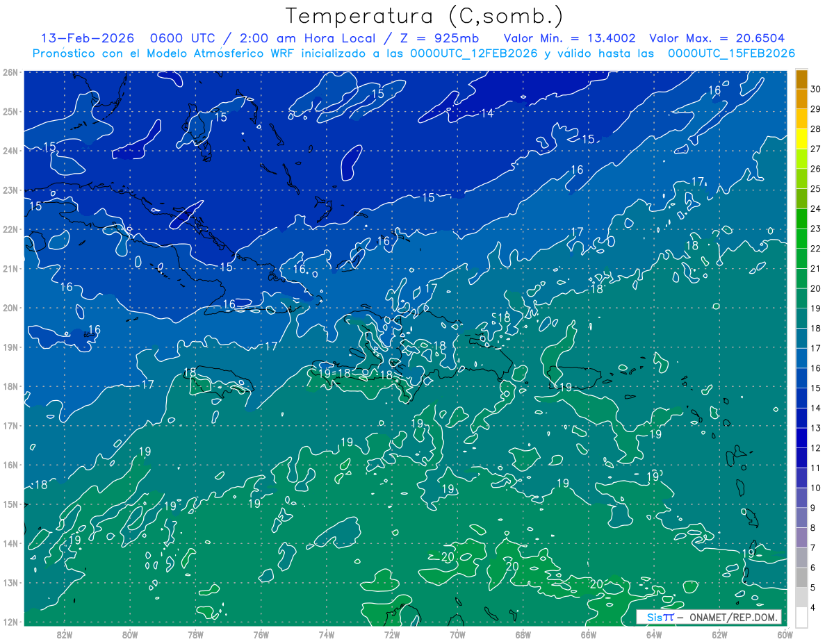The height and width of the screenshot is (644, 834).
Task: Click the '9' value on the color scale
Action: [x=813, y=508]
